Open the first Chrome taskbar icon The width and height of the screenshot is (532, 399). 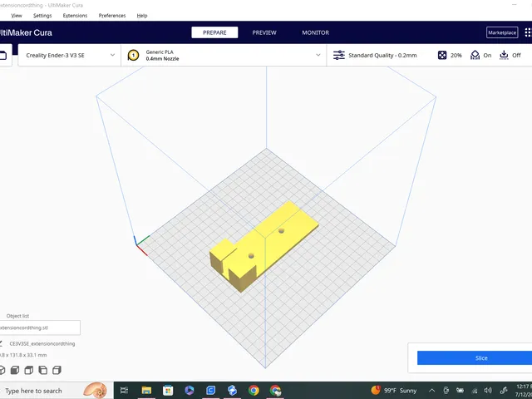[x=254, y=391]
